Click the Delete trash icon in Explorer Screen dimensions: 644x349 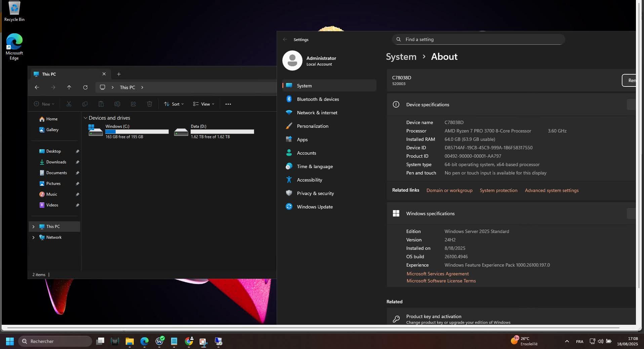click(150, 104)
